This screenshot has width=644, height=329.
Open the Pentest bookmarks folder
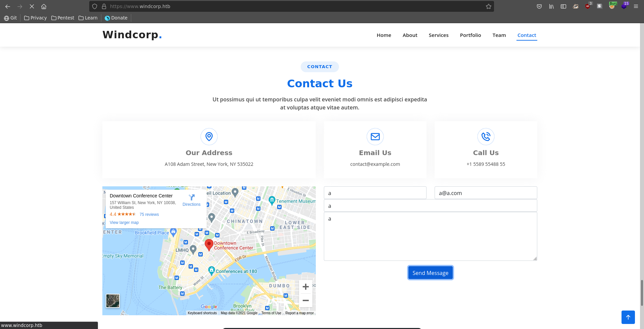63,18
